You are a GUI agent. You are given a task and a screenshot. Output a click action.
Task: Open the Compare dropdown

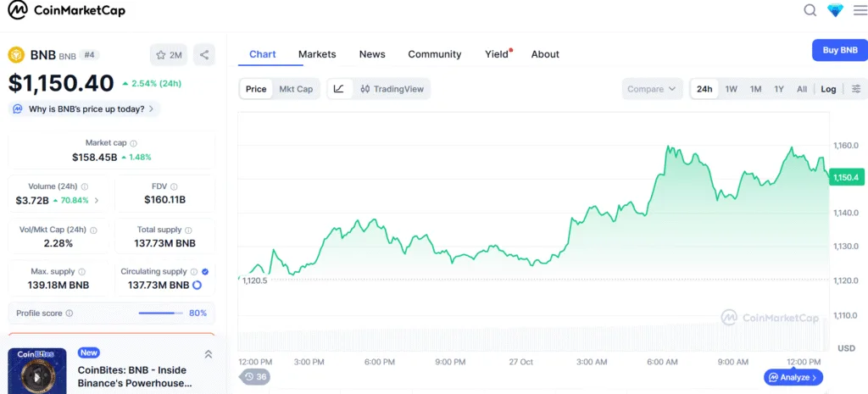652,89
